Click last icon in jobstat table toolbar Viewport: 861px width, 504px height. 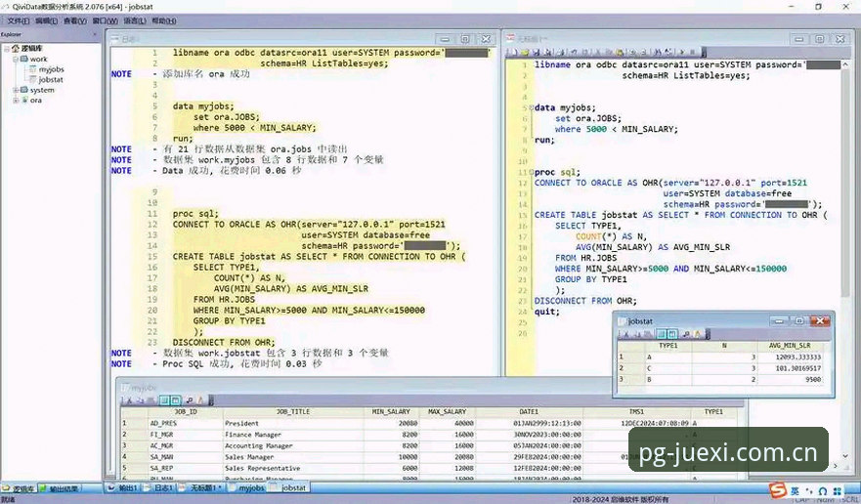pyautogui.click(x=698, y=334)
